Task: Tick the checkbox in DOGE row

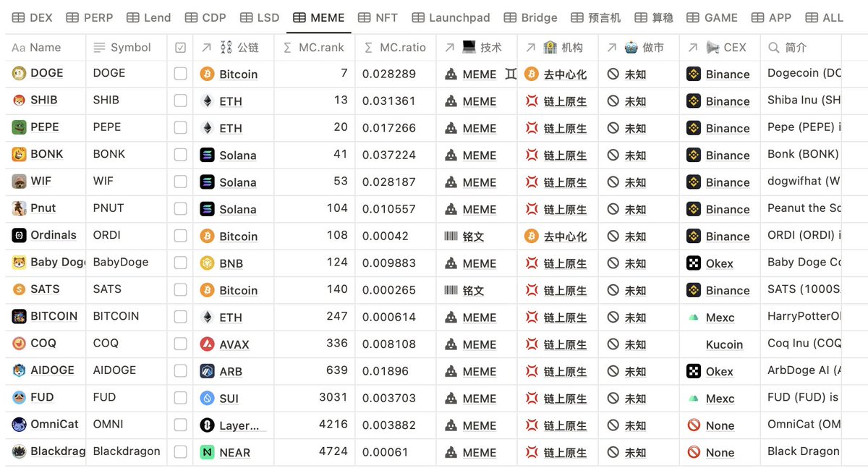Action: click(x=180, y=74)
